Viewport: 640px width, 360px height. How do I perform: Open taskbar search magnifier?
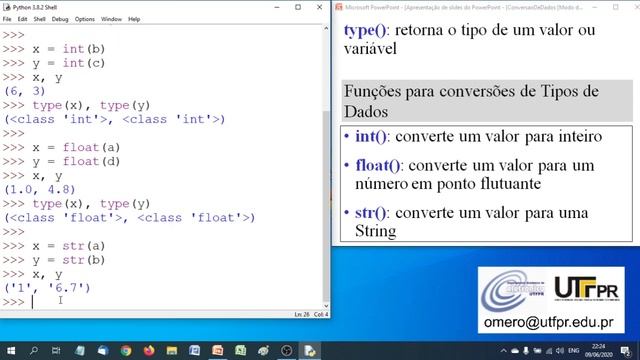(34, 351)
